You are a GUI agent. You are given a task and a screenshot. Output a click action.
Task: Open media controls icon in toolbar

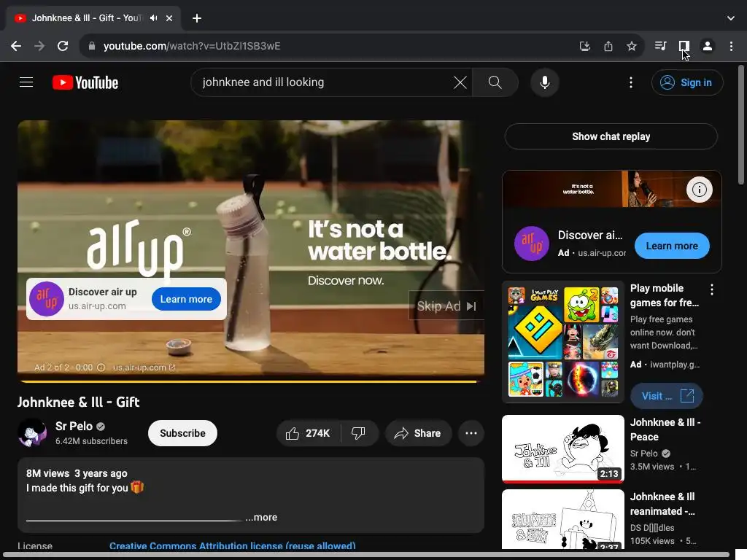(x=660, y=46)
